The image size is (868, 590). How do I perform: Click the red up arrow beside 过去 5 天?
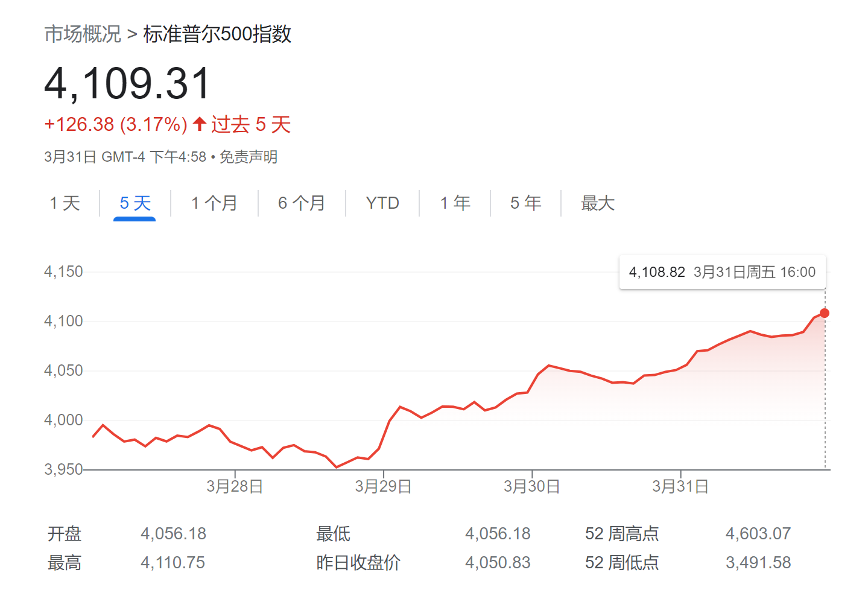[x=200, y=124]
